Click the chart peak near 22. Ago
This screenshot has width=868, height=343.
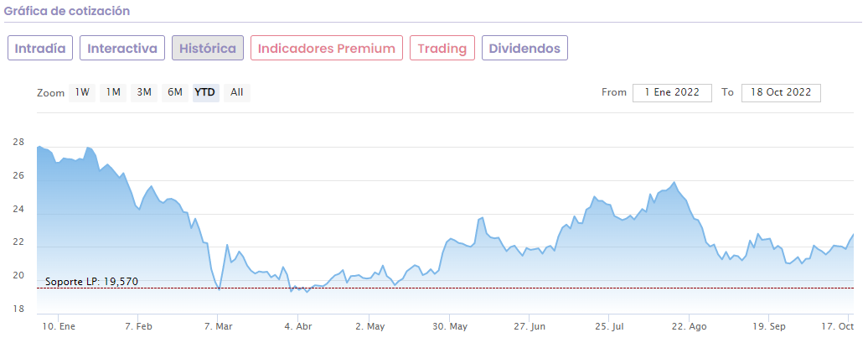(674, 182)
